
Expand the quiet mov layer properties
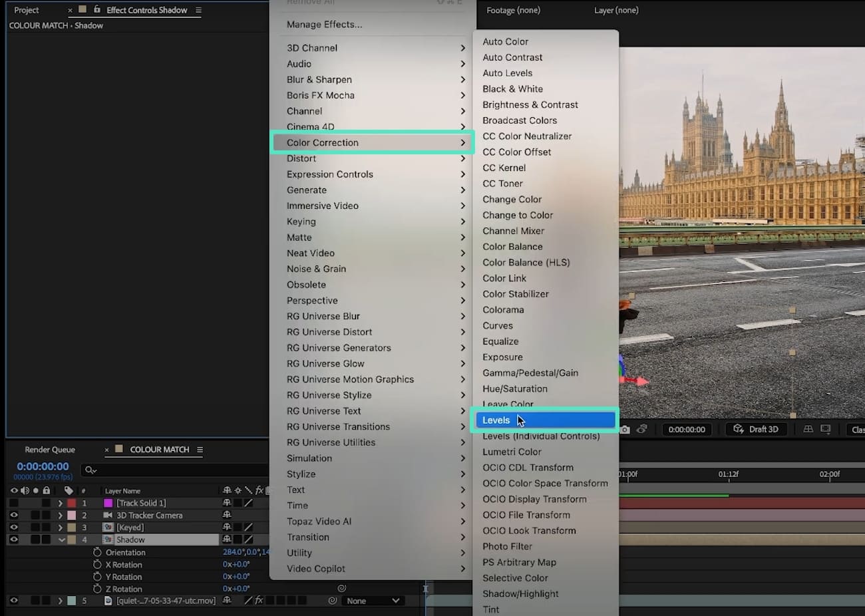point(60,601)
